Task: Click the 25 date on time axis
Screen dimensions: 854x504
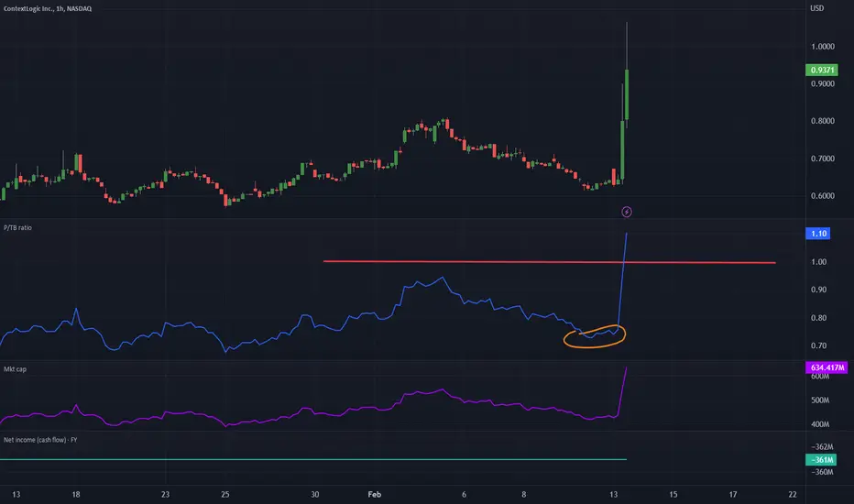Action: tap(224, 495)
